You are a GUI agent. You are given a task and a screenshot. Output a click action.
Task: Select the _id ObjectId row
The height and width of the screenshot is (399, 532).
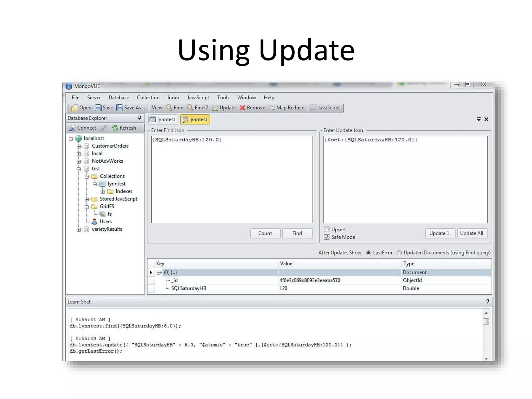coord(320,280)
